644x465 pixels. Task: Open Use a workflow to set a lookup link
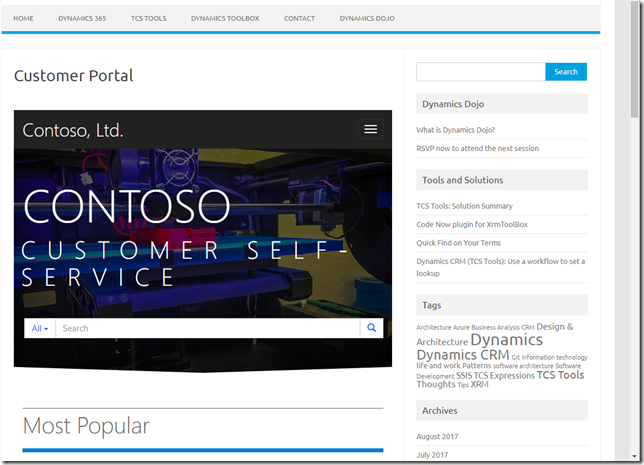[500, 267]
